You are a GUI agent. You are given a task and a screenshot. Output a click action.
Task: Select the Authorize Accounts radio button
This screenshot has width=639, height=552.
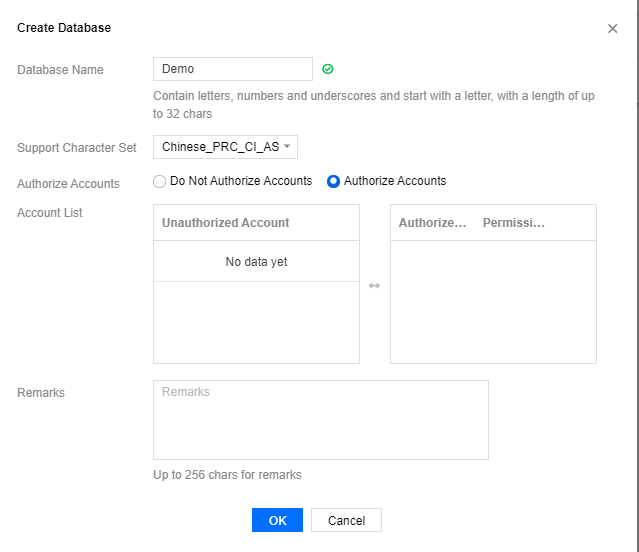pos(334,181)
